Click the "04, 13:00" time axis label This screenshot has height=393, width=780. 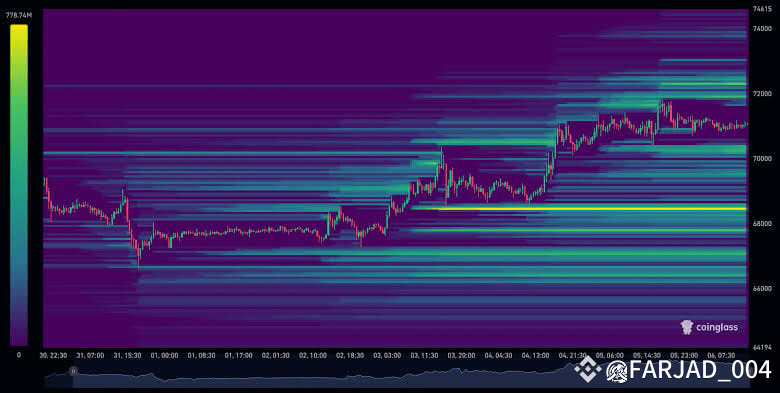536,356
